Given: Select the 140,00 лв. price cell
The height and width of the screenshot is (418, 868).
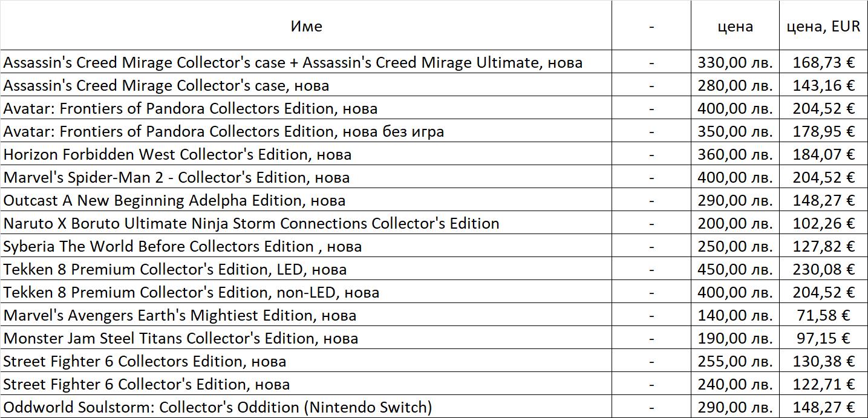Looking at the screenshot, I should 735,315.
